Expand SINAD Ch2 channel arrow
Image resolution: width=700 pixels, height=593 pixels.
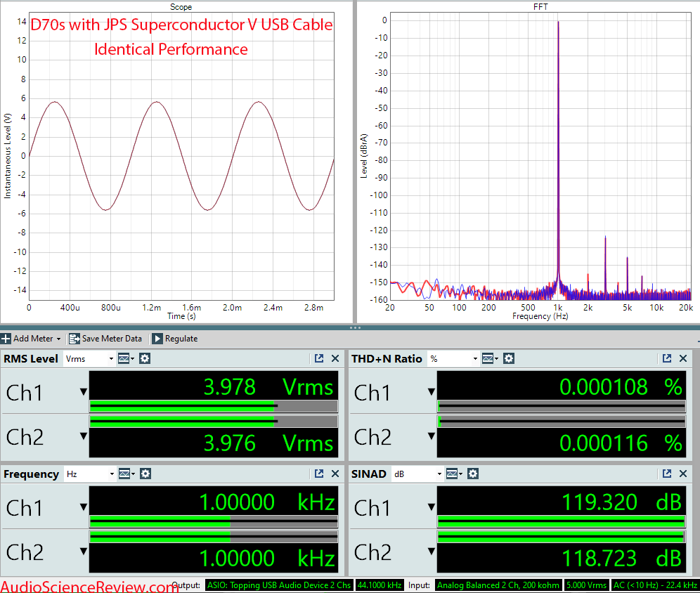[432, 551]
